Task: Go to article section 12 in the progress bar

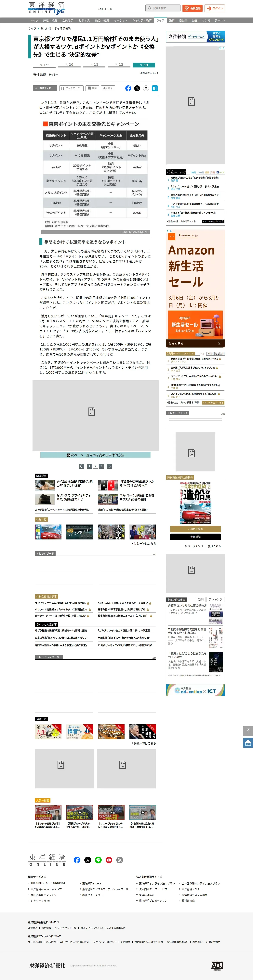Action: click(119, 65)
